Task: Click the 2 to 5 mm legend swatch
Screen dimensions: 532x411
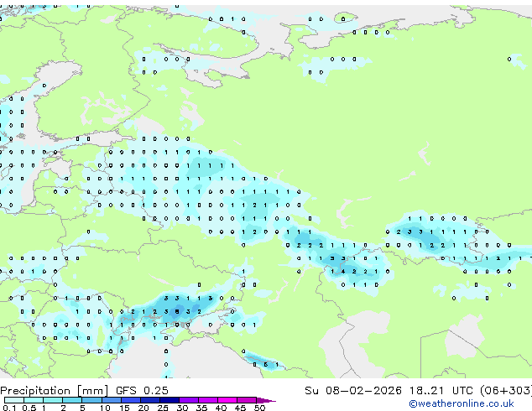Action: [72, 400]
